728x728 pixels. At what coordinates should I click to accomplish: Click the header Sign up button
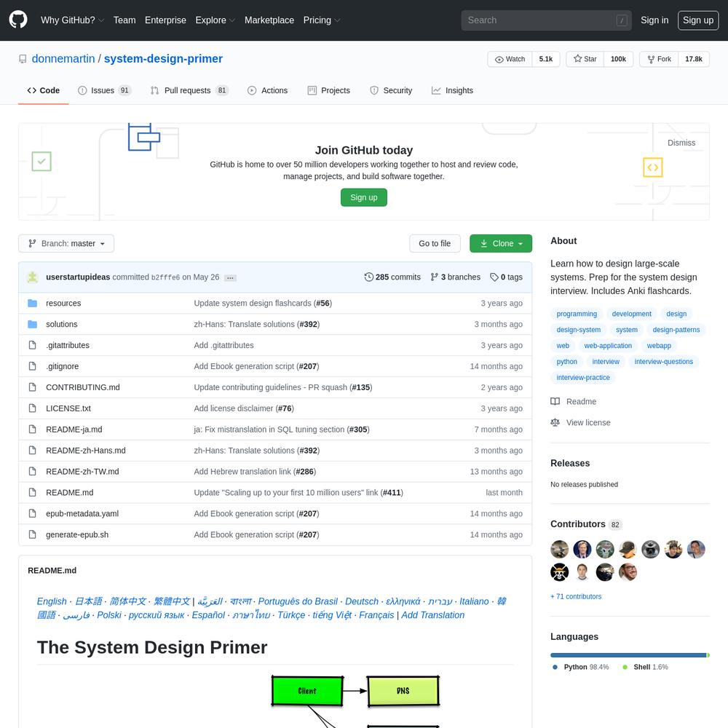tap(698, 20)
